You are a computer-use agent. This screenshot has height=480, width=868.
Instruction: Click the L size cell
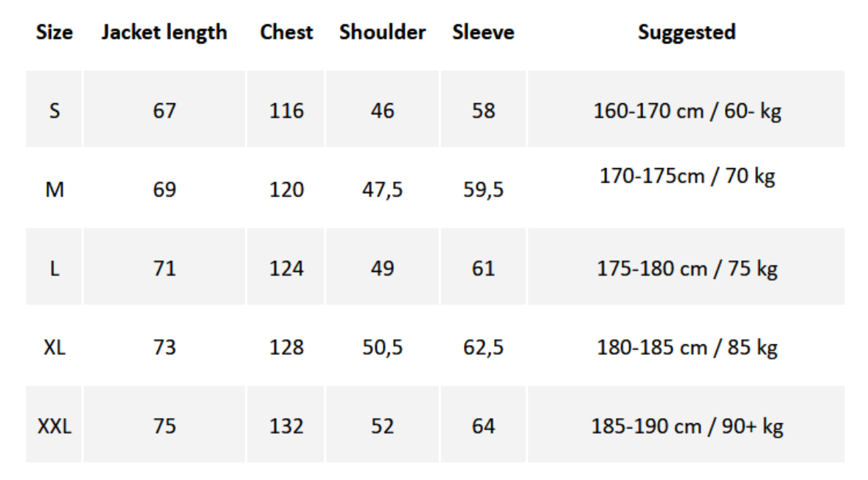click(55, 268)
